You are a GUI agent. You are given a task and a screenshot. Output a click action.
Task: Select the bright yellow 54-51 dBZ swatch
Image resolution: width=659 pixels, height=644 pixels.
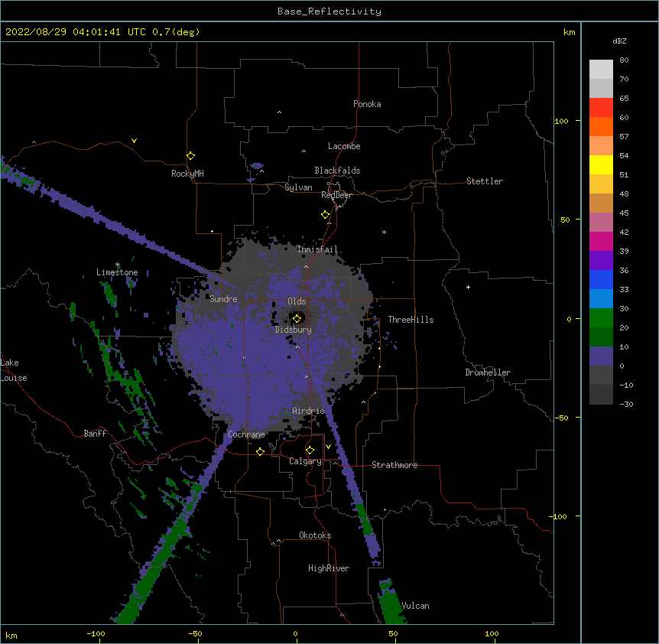[x=601, y=165]
